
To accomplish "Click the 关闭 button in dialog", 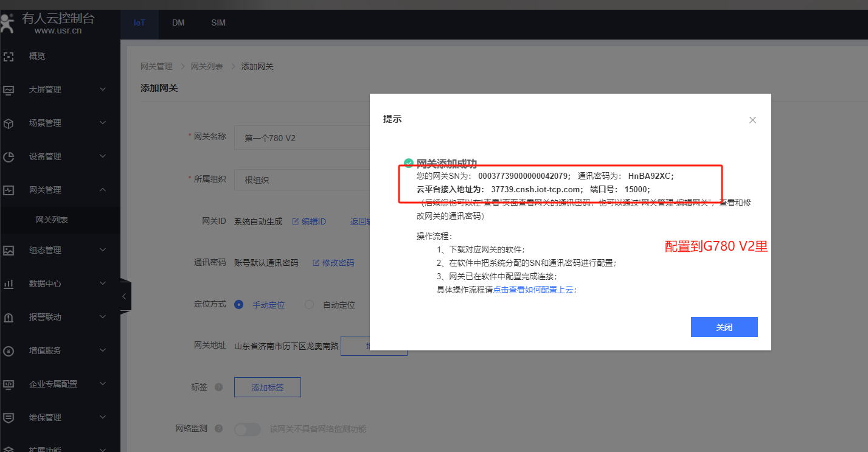I will click(x=724, y=327).
